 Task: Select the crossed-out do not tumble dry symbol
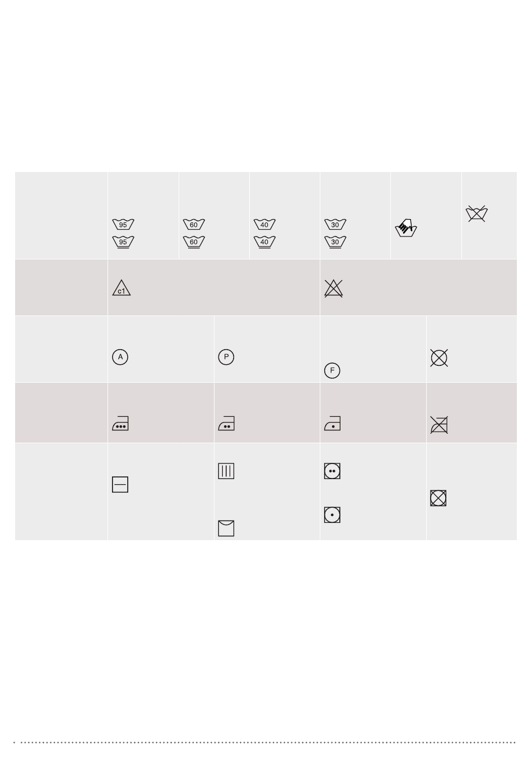438,498
